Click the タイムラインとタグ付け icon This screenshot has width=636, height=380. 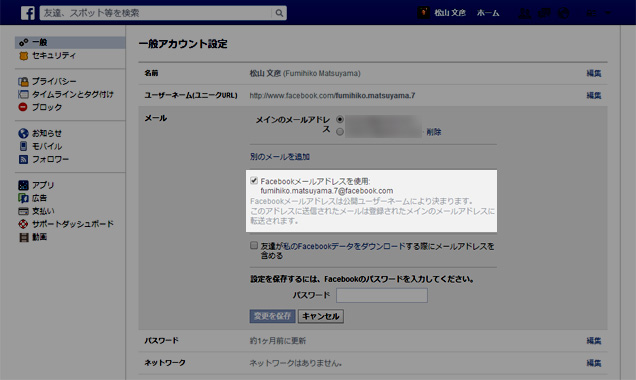[24, 94]
